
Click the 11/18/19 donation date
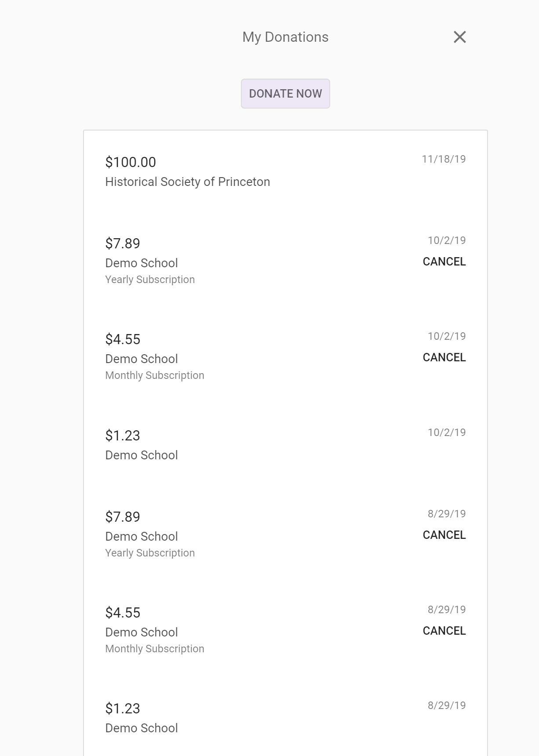[x=444, y=159]
